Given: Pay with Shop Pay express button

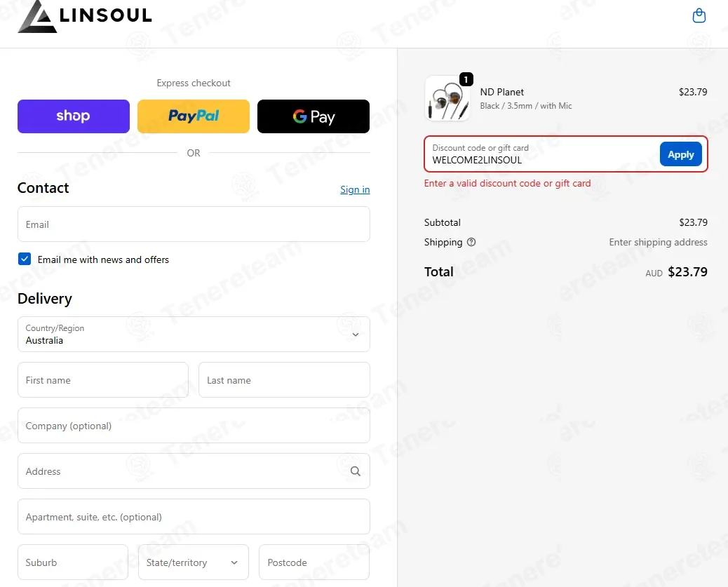Looking at the screenshot, I should (x=74, y=116).
